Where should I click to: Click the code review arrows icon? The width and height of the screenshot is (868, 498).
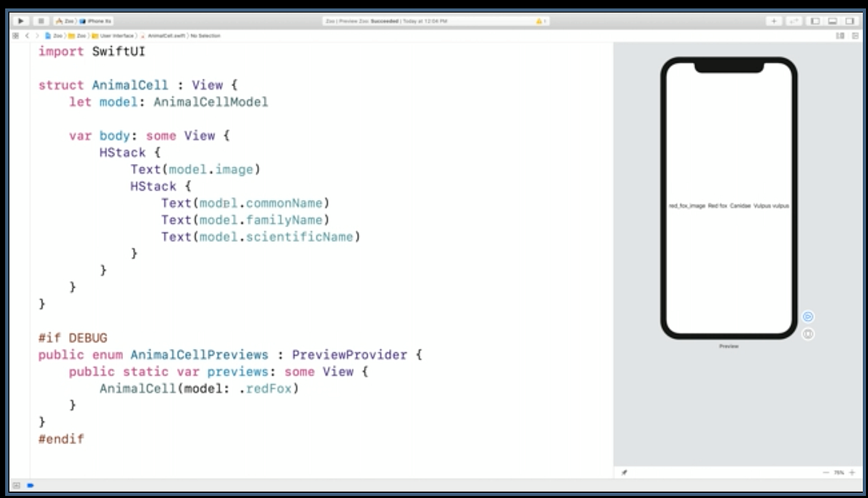795,21
